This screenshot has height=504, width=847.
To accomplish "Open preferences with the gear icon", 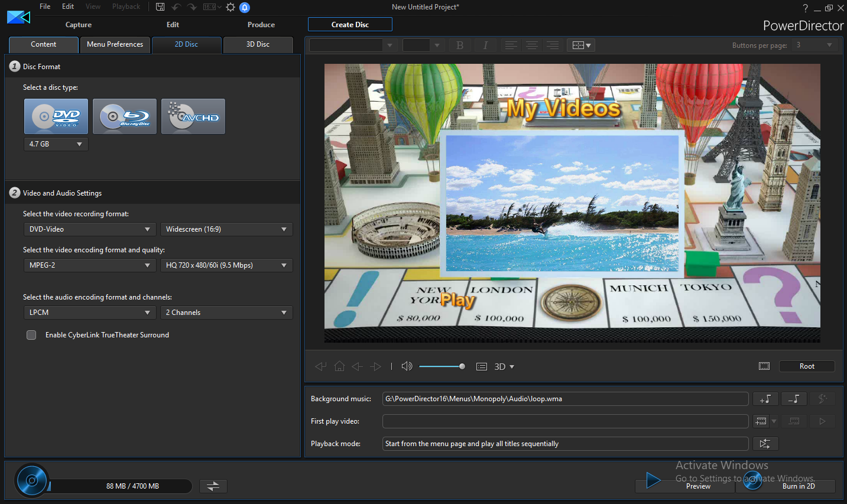I will pyautogui.click(x=231, y=7).
